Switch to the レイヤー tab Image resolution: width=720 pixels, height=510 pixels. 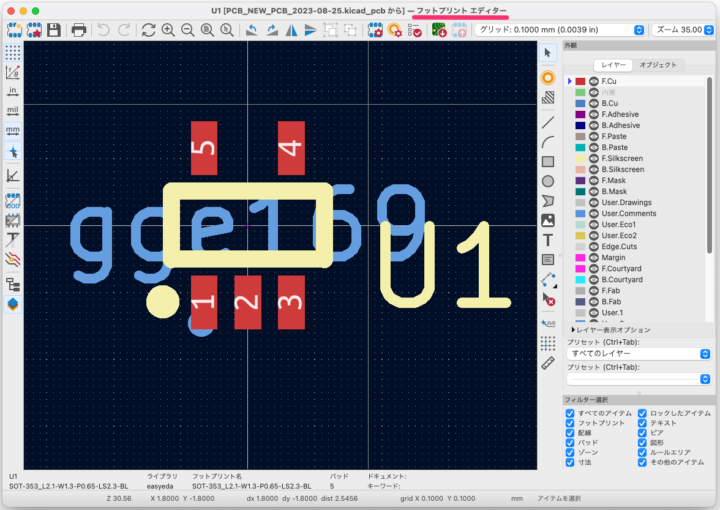613,65
